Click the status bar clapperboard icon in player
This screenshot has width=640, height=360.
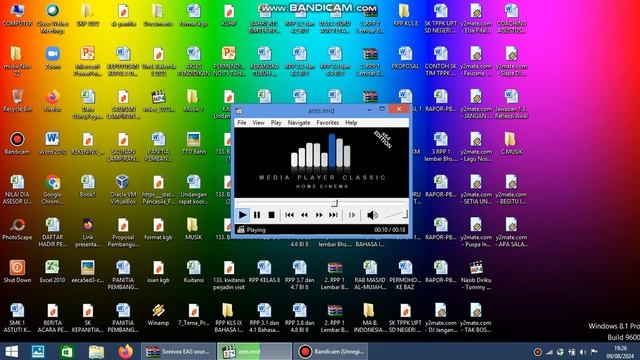tap(241, 230)
